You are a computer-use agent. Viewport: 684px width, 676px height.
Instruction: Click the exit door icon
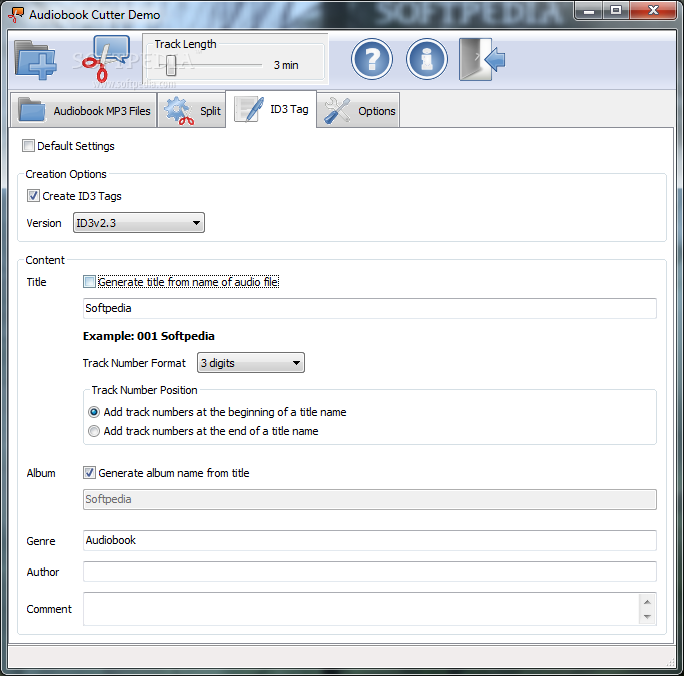(482, 59)
